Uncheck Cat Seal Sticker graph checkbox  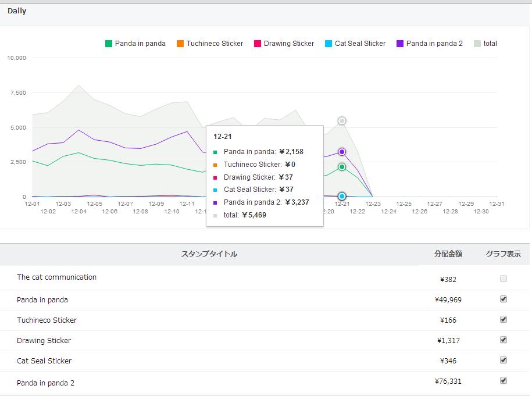point(504,360)
